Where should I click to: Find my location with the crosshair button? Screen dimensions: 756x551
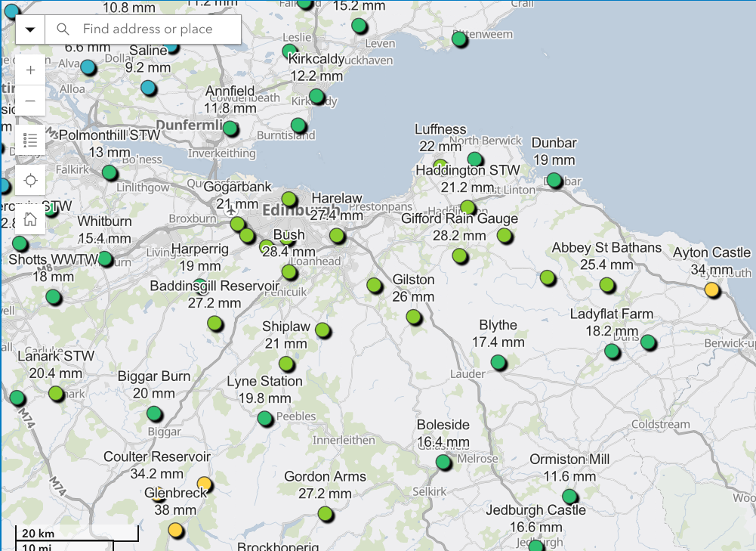coord(30,181)
